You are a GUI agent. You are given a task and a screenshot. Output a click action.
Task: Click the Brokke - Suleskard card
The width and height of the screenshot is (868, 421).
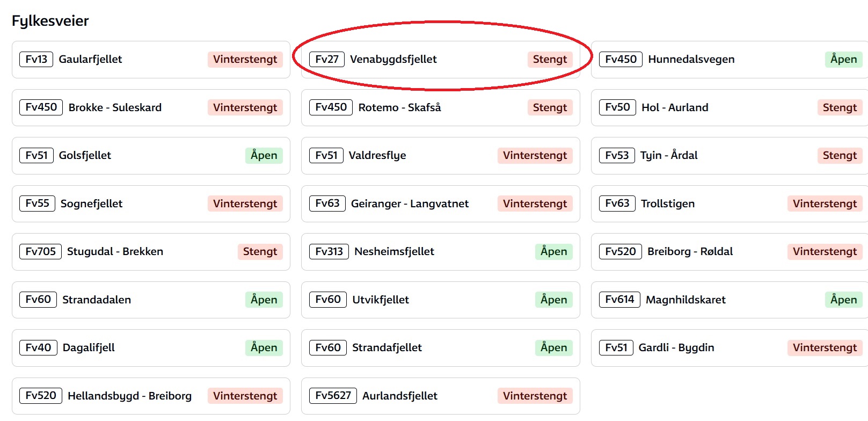(151, 107)
